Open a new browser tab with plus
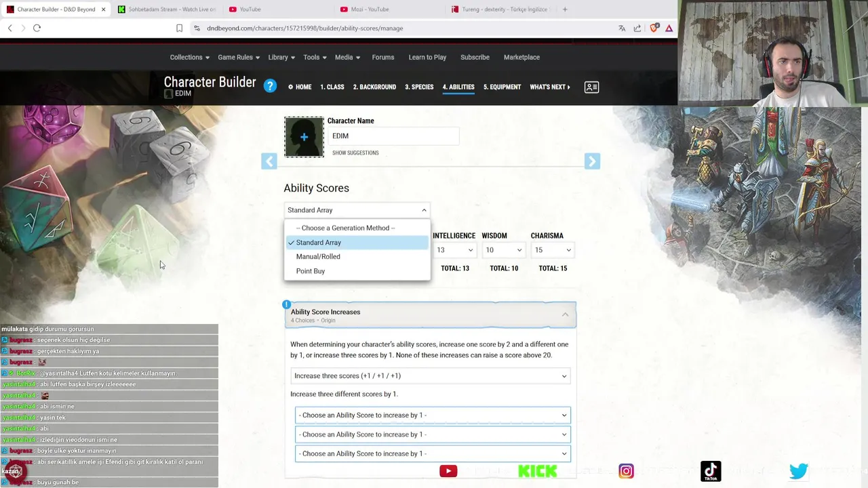The image size is (868, 488). tap(565, 9)
